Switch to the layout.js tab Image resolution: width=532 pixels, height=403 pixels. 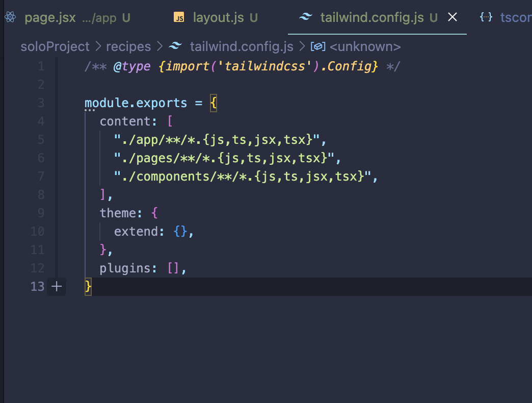tap(219, 17)
